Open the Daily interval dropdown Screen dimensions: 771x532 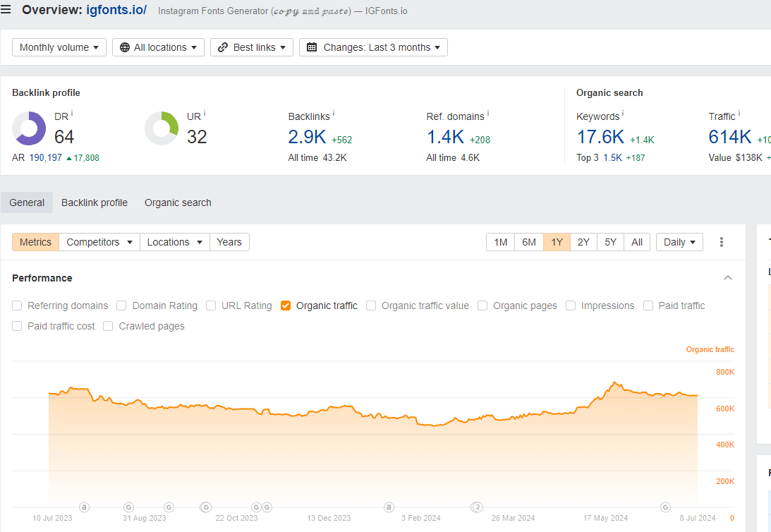pos(679,242)
